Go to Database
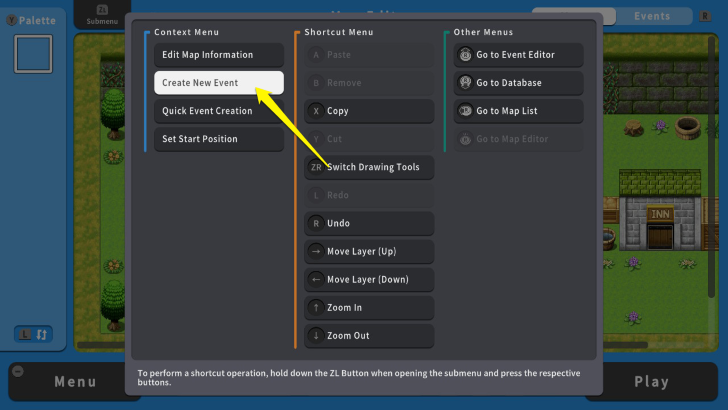The image size is (728, 410). click(518, 83)
